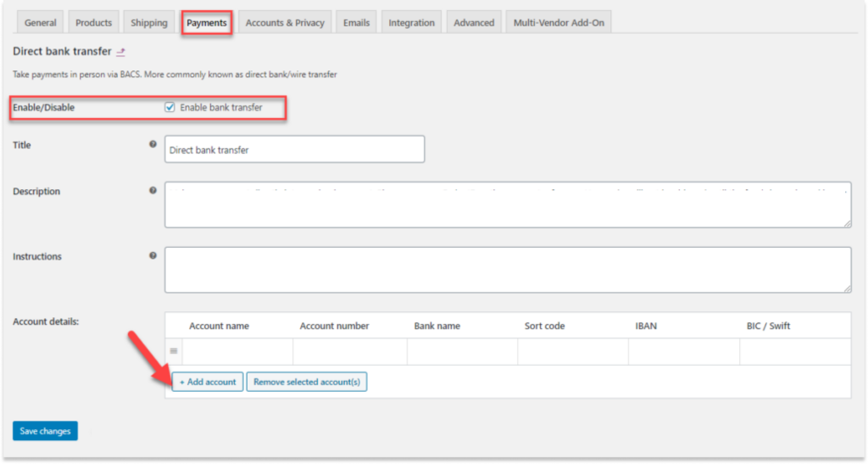Switch to the Integration tab
868x464 pixels.
411,23
